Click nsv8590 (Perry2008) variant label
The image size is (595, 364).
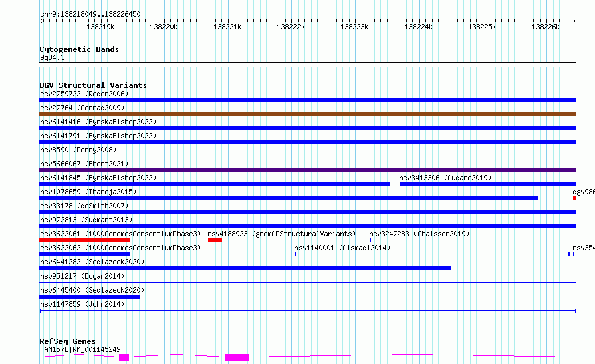click(78, 150)
